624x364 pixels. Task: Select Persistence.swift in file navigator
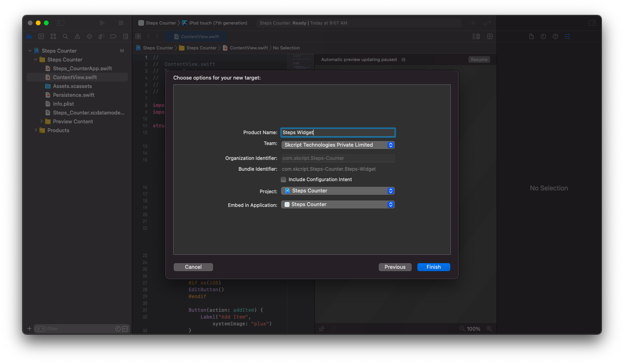click(74, 95)
